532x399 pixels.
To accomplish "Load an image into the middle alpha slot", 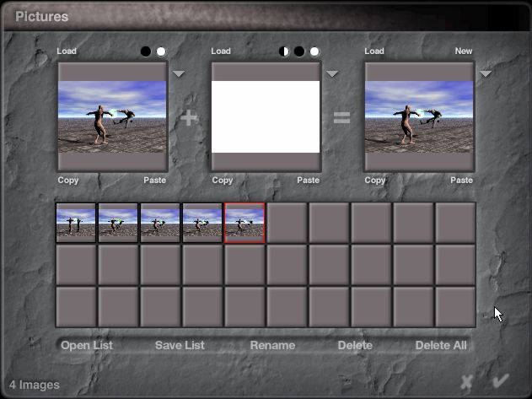I will (221, 51).
